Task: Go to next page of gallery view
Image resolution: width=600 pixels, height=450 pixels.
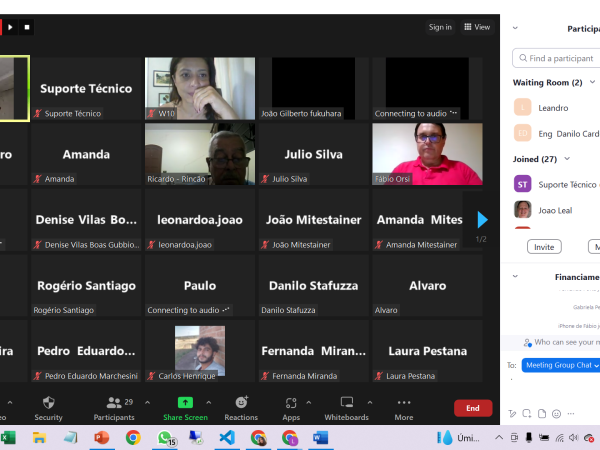Action: [482, 220]
